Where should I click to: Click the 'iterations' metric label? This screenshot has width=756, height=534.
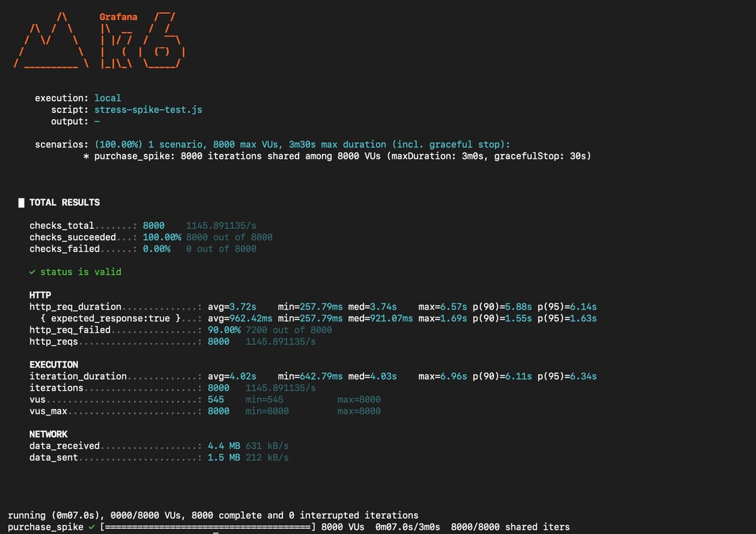click(x=56, y=388)
